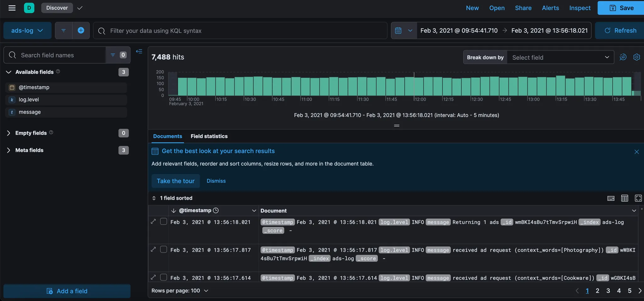Open the hamburger navigation menu
This screenshot has width=644, height=301.
pyautogui.click(x=12, y=8)
